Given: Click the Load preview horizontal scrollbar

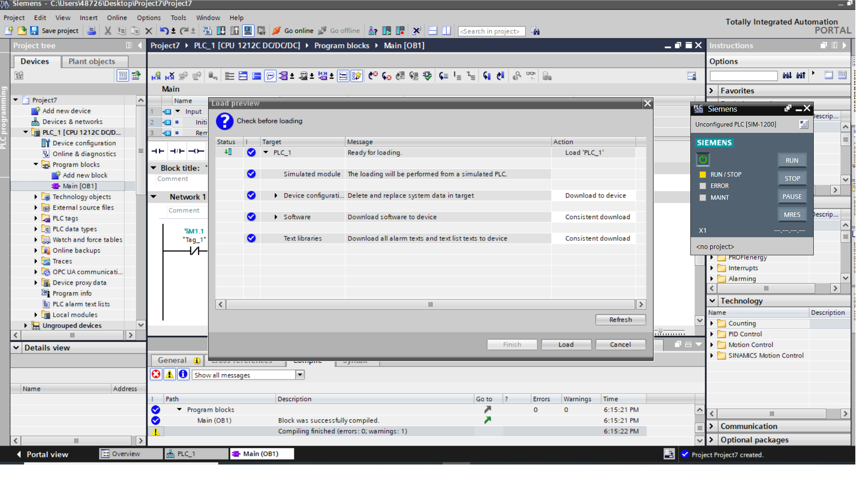Looking at the screenshot, I should pyautogui.click(x=430, y=305).
